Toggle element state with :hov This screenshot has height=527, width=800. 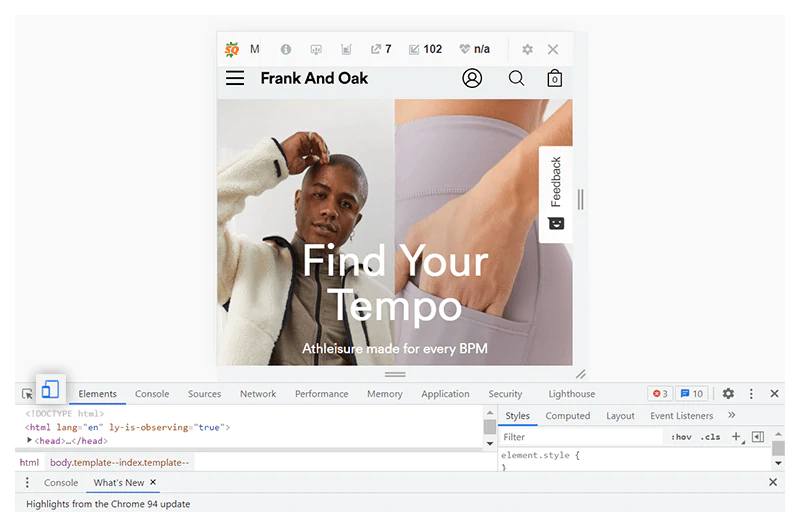681,437
